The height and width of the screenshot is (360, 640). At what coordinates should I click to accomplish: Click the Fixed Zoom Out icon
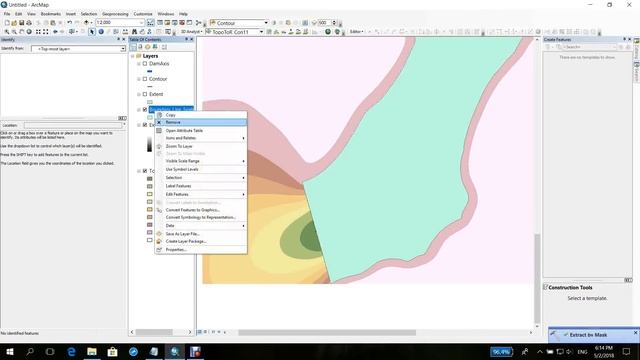click(46, 32)
